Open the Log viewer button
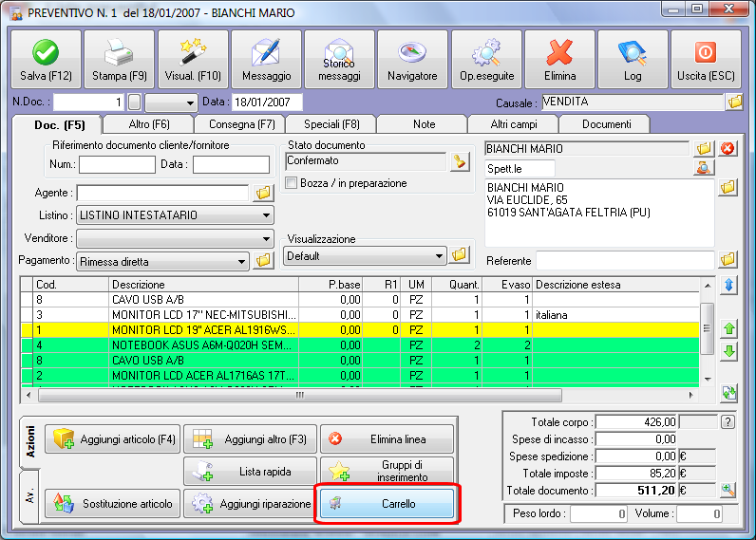Viewport: 756px width, 540px height. click(633, 59)
